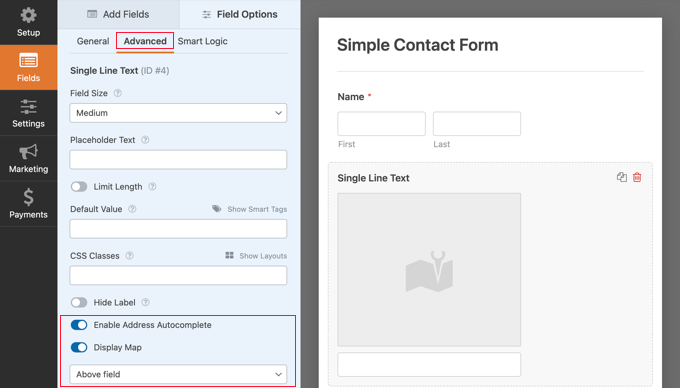
Task: Open the Field Size Medium dropdown
Action: pyautogui.click(x=178, y=113)
